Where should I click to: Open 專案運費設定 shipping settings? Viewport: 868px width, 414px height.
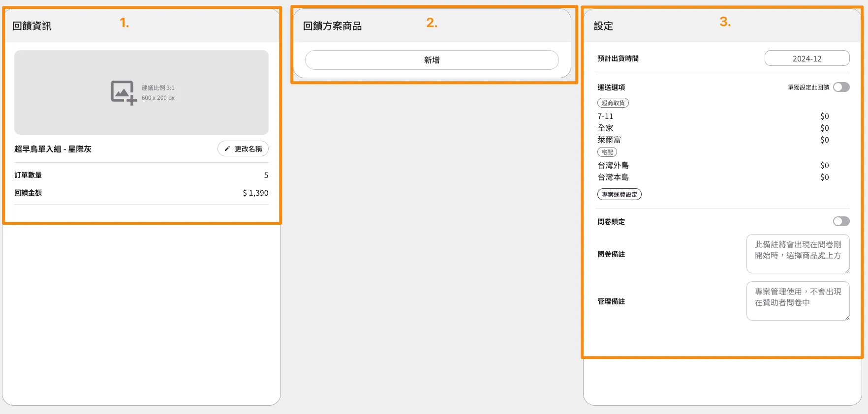coord(619,195)
